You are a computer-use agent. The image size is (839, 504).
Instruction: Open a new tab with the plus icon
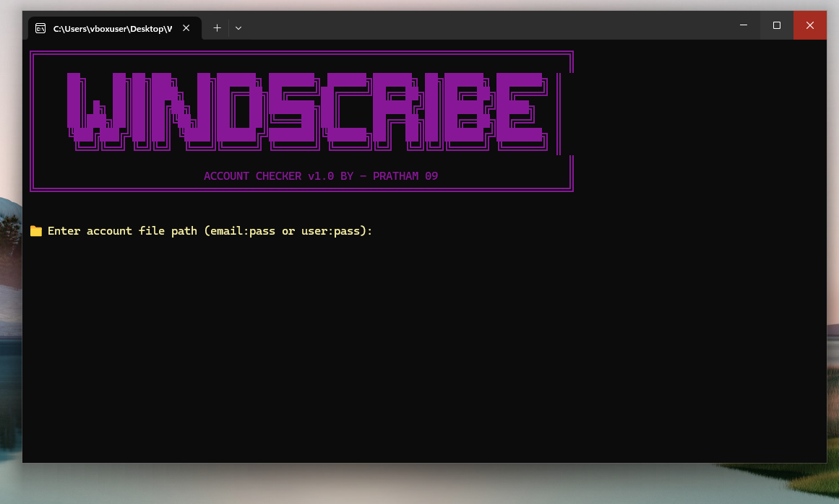pos(217,27)
